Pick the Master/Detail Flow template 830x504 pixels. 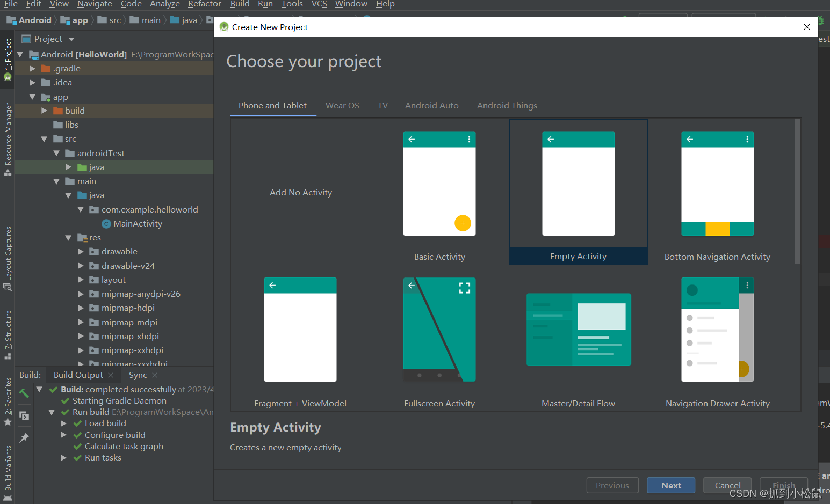point(579,330)
